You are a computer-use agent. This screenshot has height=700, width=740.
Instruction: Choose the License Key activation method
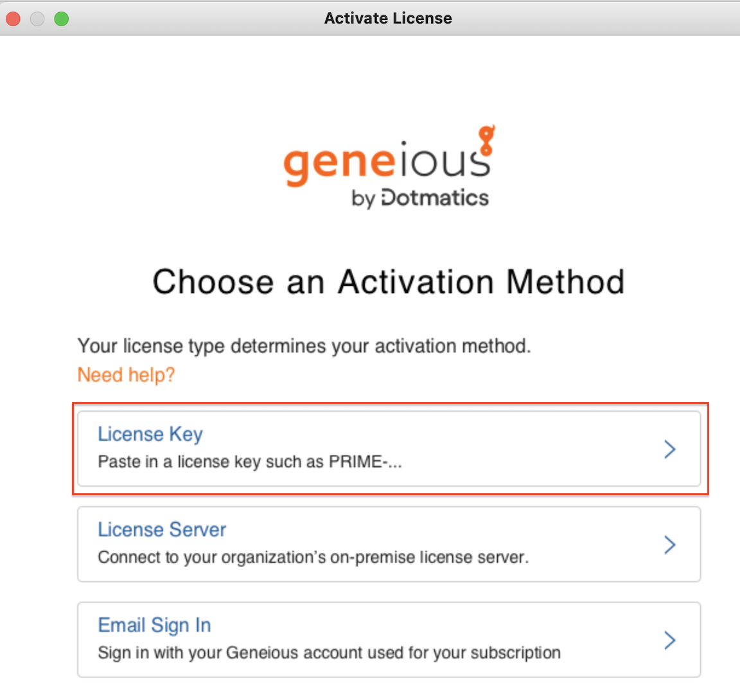(150, 434)
